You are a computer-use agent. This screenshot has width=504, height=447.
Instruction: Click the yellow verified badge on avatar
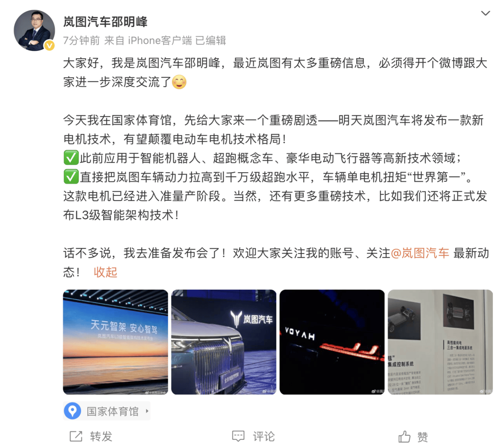49,46
